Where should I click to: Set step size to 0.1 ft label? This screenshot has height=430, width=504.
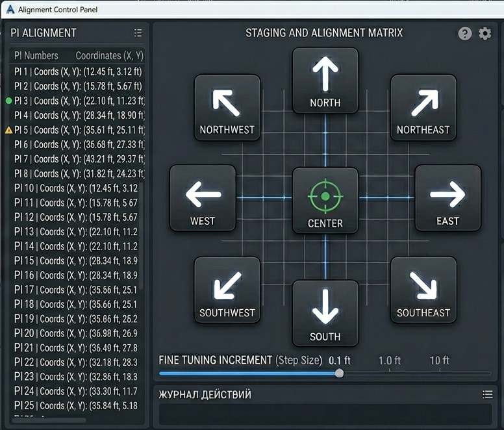340,360
